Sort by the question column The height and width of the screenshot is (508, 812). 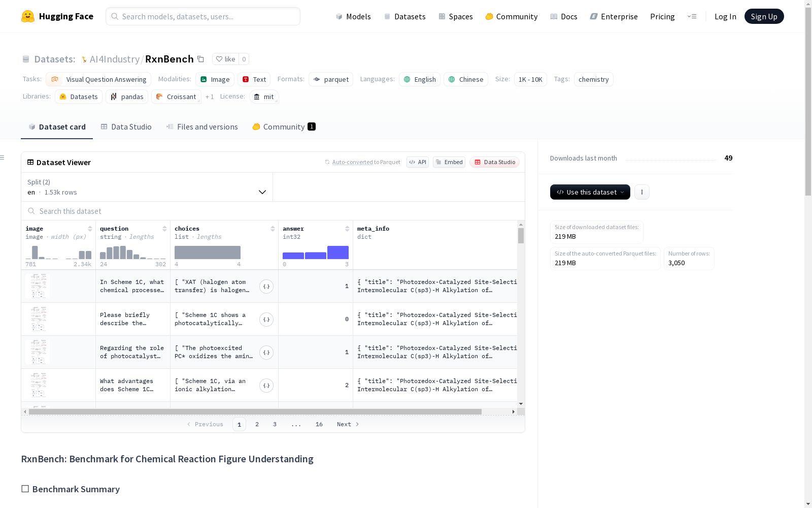[164, 229]
